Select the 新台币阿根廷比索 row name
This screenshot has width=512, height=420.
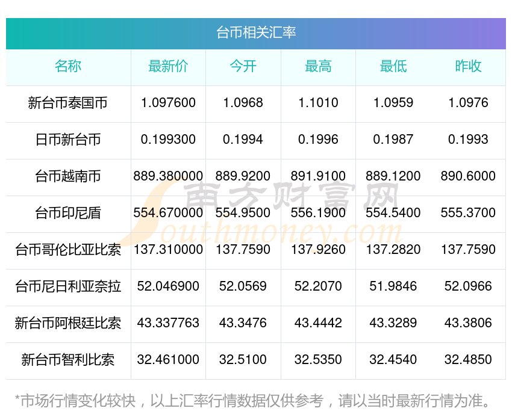[x=68, y=323]
